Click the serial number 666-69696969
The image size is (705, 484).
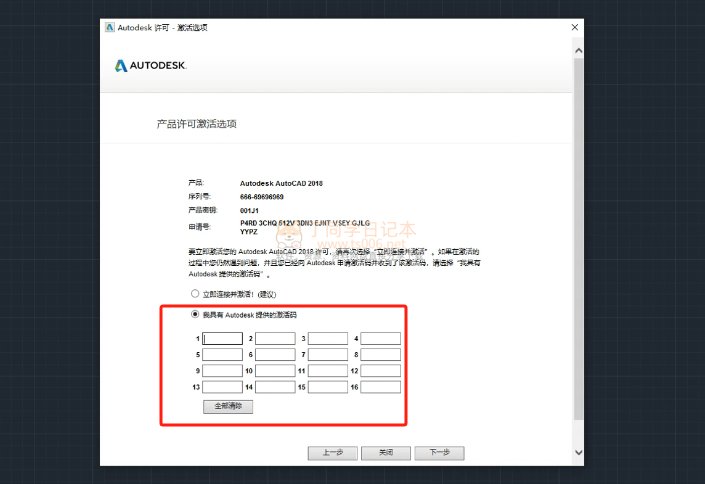[262, 197]
